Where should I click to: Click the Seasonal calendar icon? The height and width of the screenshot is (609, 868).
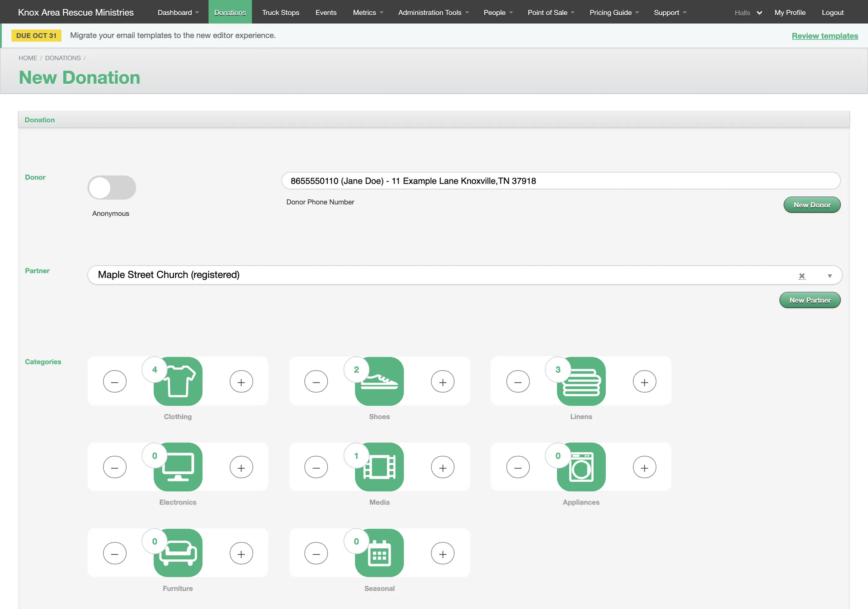(x=379, y=553)
